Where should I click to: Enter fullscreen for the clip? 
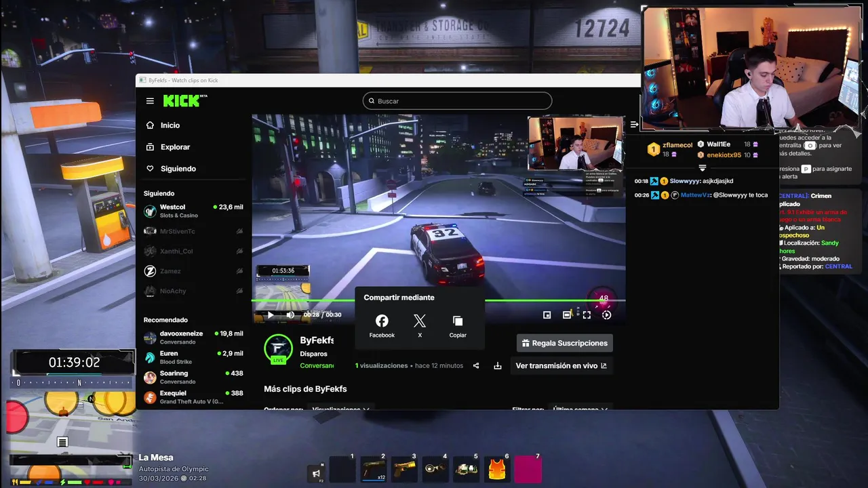point(587,314)
